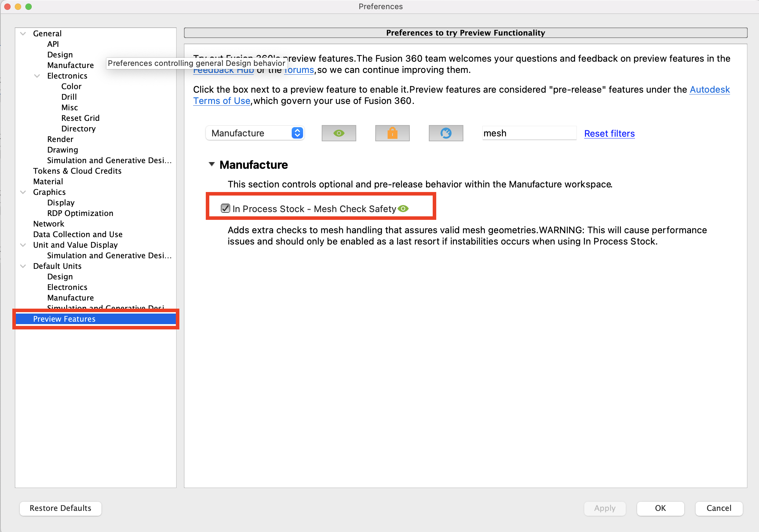This screenshot has height=532, width=759.
Task: Filter by the blue plug icon
Action: click(446, 133)
